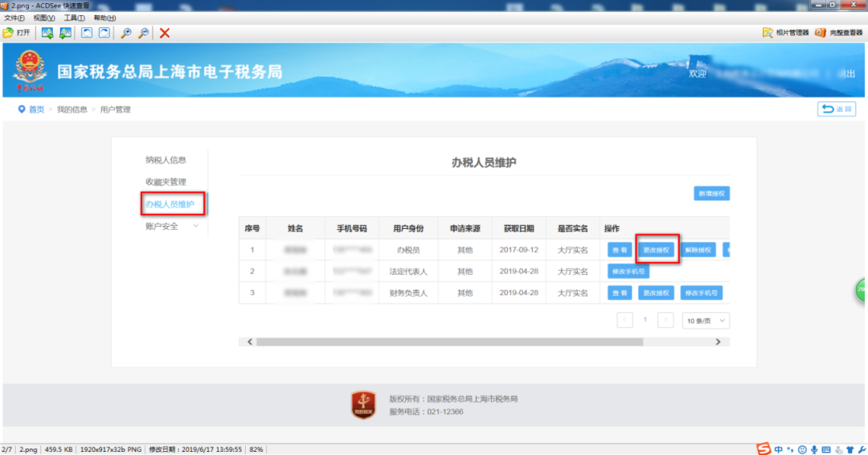The width and height of the screenshot is (868, 455).
Task: Open the 相片管理器 photo manager
Action: [x=785, y=33]
